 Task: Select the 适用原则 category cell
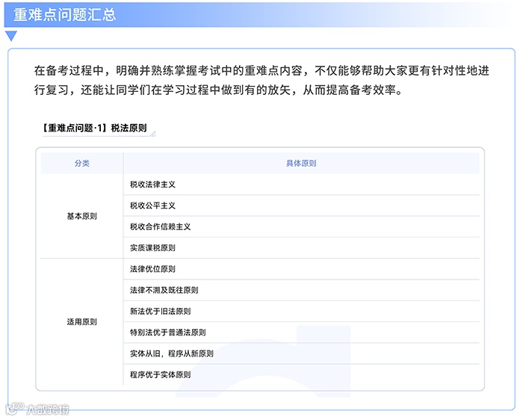tap(81, 321)
